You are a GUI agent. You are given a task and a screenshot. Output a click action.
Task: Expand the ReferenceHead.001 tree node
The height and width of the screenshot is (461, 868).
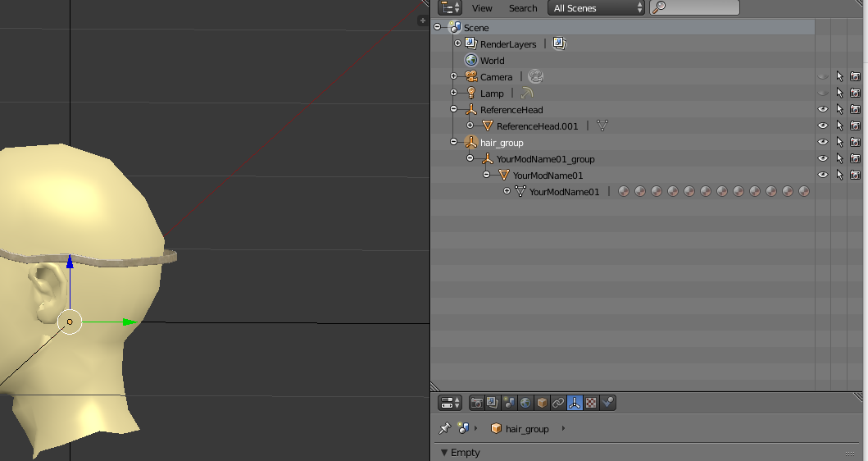(470, 126)
